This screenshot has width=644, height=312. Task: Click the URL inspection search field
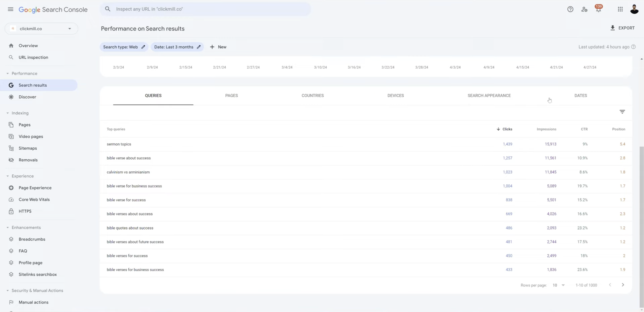pyautogui.click(x=205, y=9)
